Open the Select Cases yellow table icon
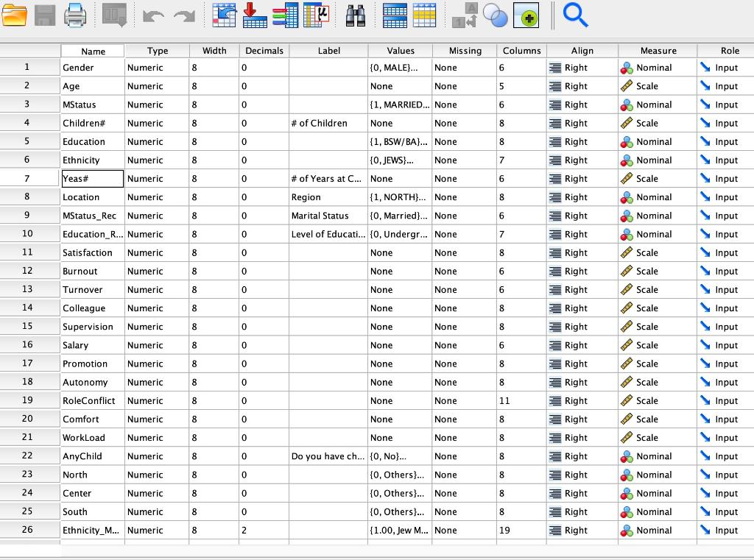 point(423,15)
